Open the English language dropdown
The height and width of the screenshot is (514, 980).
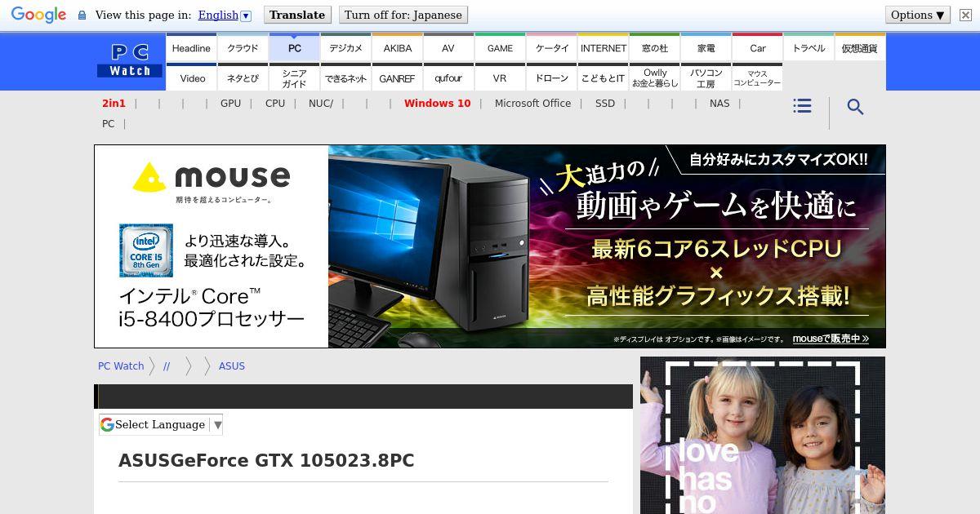click(225, 15)
